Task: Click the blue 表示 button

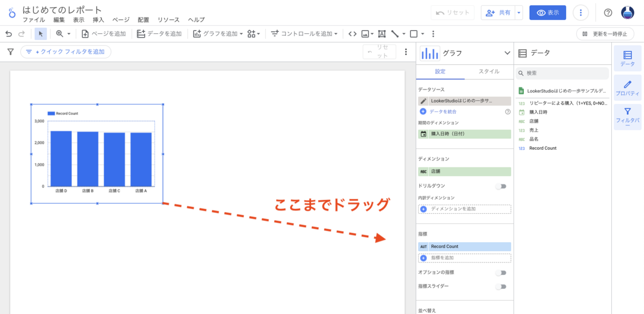Action: pos(547,13)
